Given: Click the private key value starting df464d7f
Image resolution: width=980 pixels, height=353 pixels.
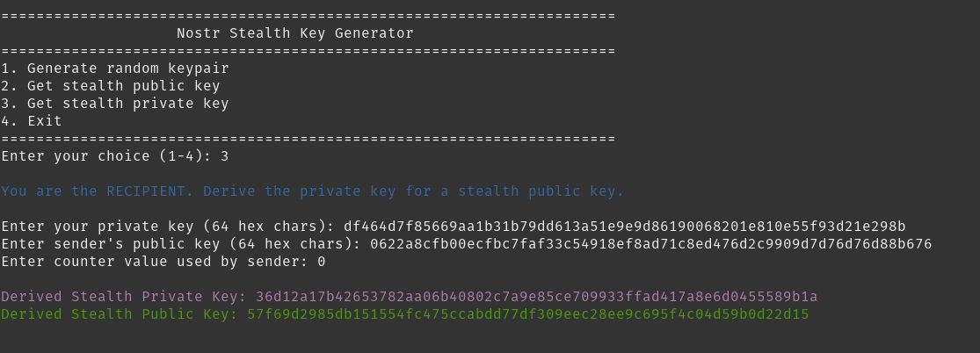Looking at the screenshot, I should (624, 227).
